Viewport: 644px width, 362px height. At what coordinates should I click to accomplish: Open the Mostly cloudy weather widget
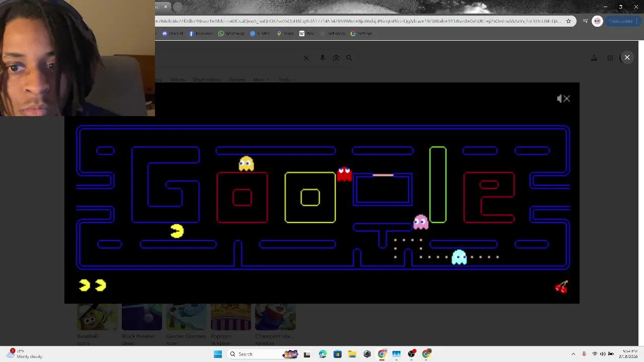point(24,354)
